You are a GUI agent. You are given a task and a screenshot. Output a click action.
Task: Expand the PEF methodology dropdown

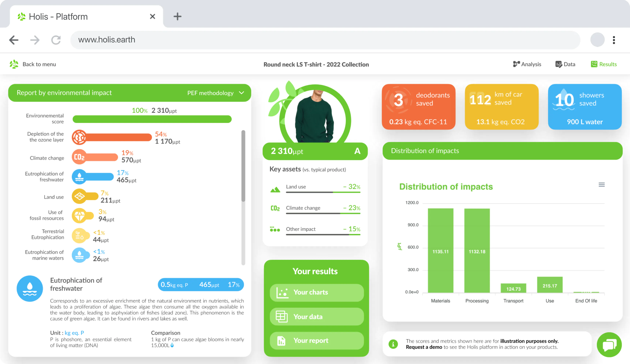click(215, 93)
